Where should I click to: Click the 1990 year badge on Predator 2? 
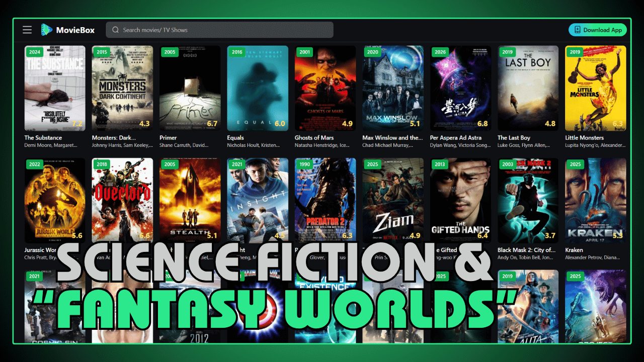point(305,164)
